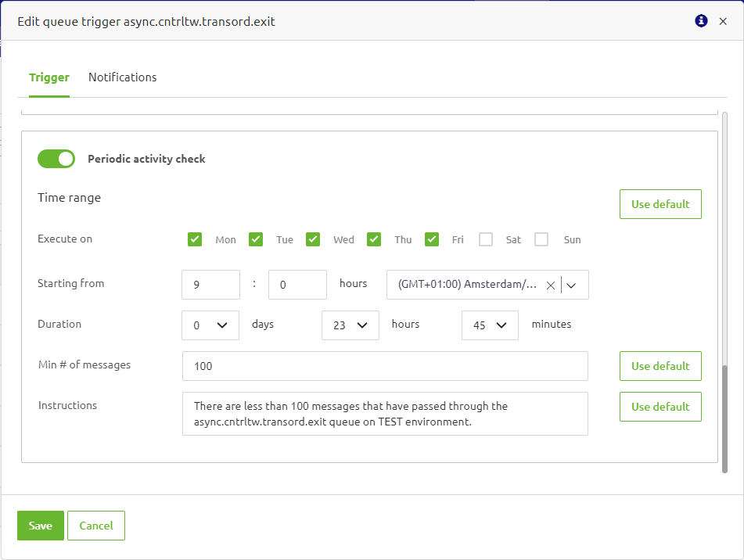Use default for Min # of messages

coord(660,365)
